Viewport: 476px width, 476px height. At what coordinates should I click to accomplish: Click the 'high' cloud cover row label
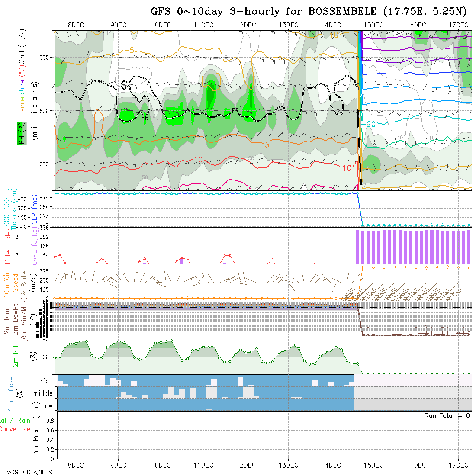coord(46,381)
